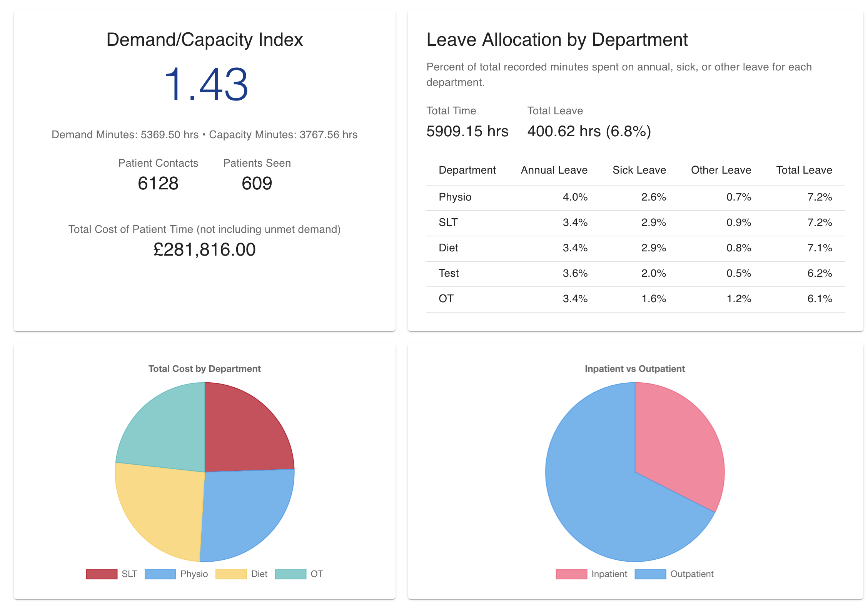This screenshot has height=609, width=868.
Task: Sort by Annual Leave column header
Action: tap(554, 170)
